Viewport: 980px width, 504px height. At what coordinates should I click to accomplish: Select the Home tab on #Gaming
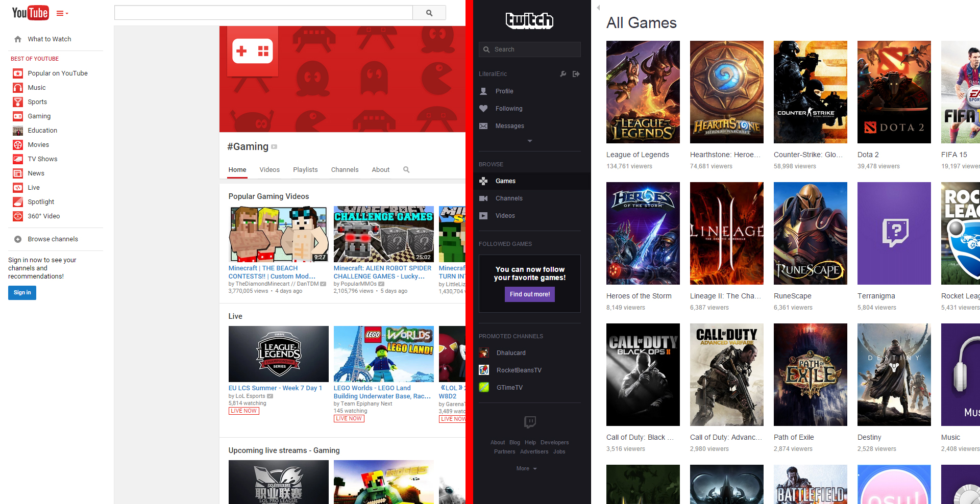(237, 170)
